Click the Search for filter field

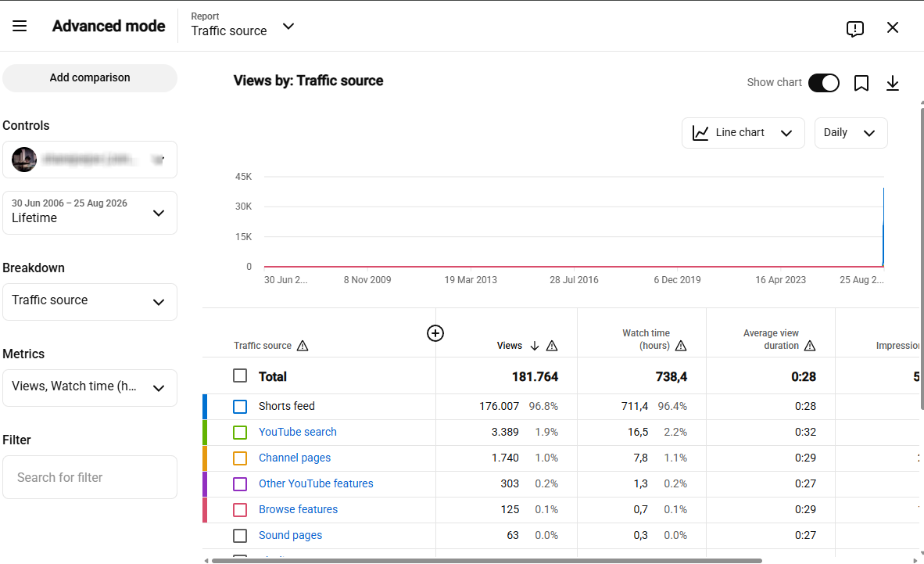click(x=90, y=477)
